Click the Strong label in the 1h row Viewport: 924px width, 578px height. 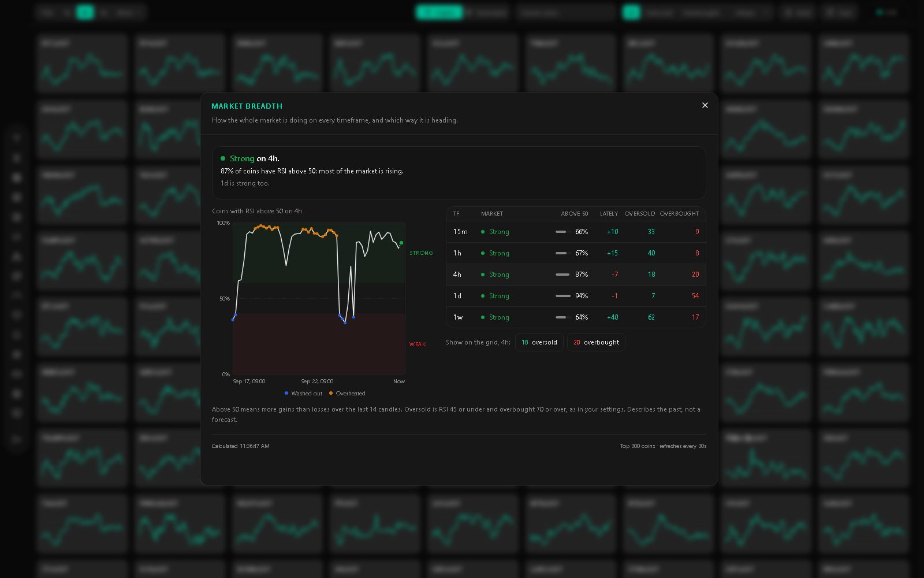pyautogui.click(x=499, y=253)
